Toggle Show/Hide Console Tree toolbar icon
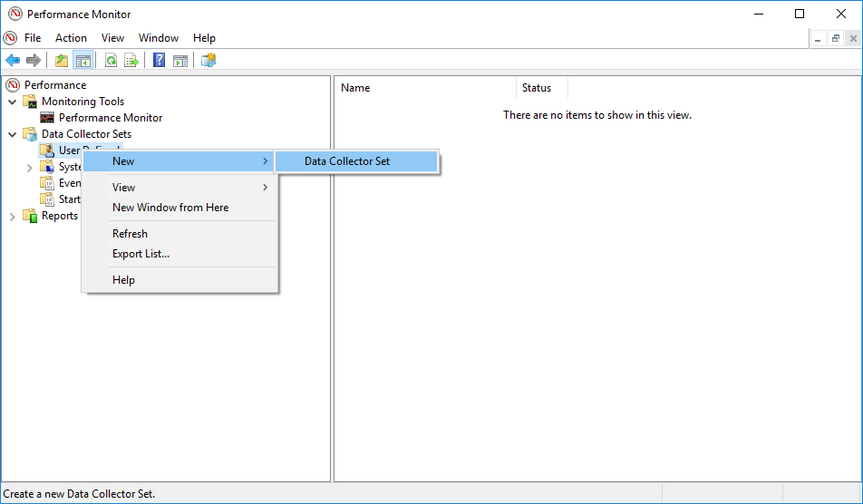This screenshot has height=504, width=863. tap(83, 60)
